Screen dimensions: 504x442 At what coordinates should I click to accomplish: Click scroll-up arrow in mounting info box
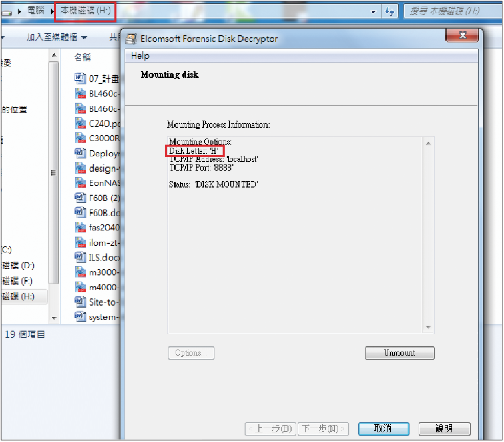pyautogui.click(x=428, y=143)
